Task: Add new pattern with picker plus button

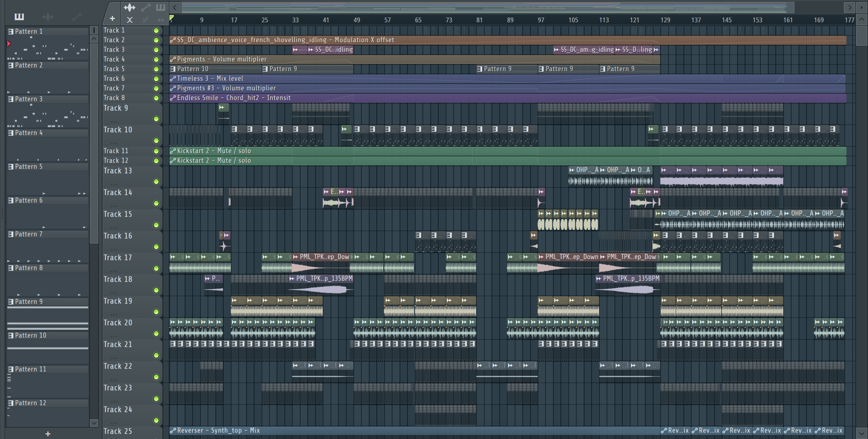Action: pyautogui.click(x=48, y=434)
